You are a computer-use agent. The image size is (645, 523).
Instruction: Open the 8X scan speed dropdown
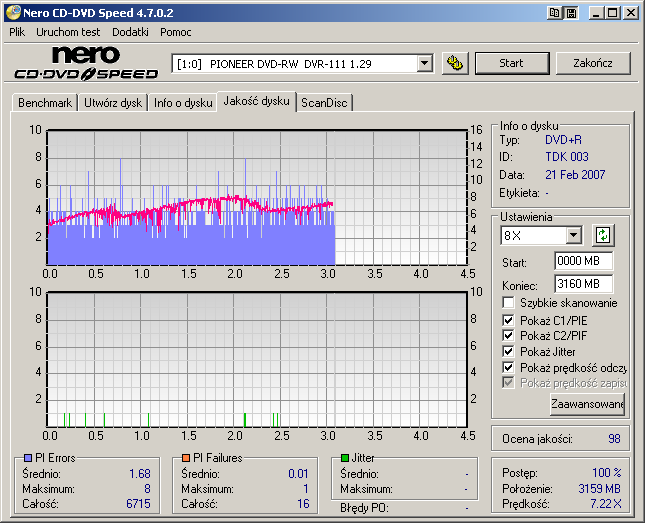[x=573, y=235]
